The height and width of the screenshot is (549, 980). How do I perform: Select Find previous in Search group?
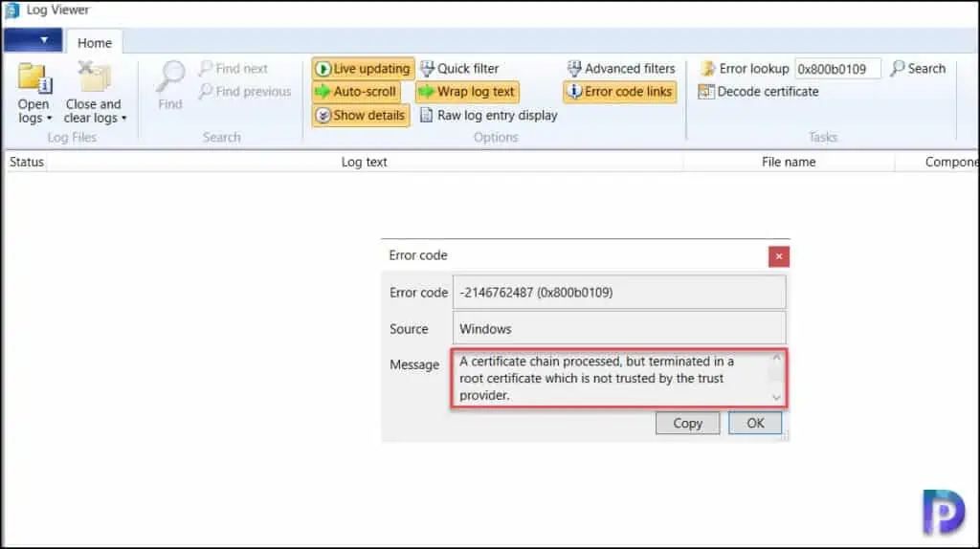[x=245, y=92]
